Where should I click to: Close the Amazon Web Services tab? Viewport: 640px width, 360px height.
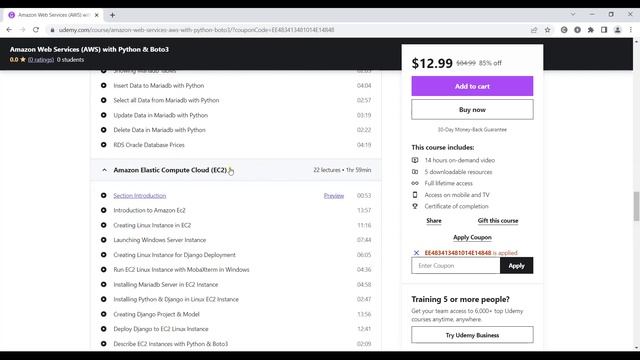pyautogui.click(x=96, y=15)
